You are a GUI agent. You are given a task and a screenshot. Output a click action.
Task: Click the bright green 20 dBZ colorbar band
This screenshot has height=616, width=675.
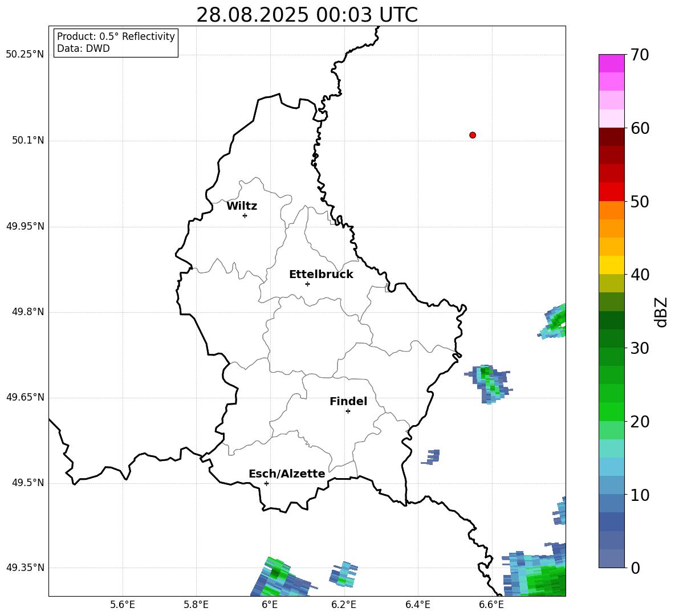(x=611, y=411)
